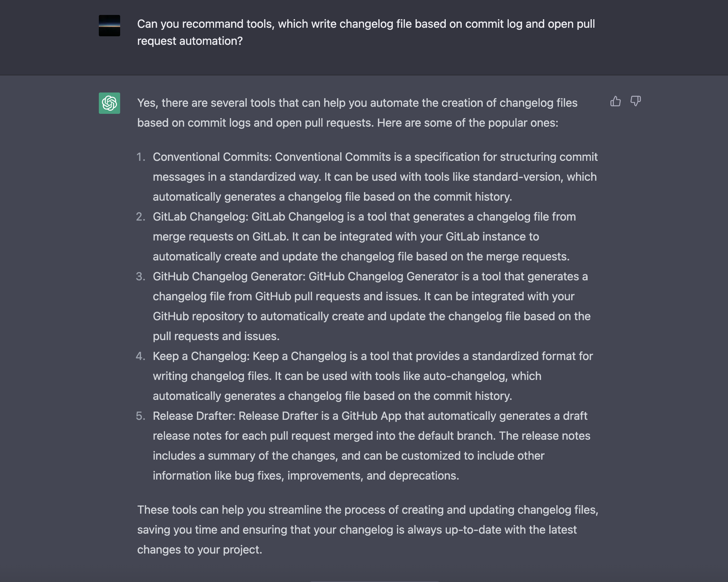Click list number marker 2
This screenshot has height=582, width=728.
click(x=141, y=217)
